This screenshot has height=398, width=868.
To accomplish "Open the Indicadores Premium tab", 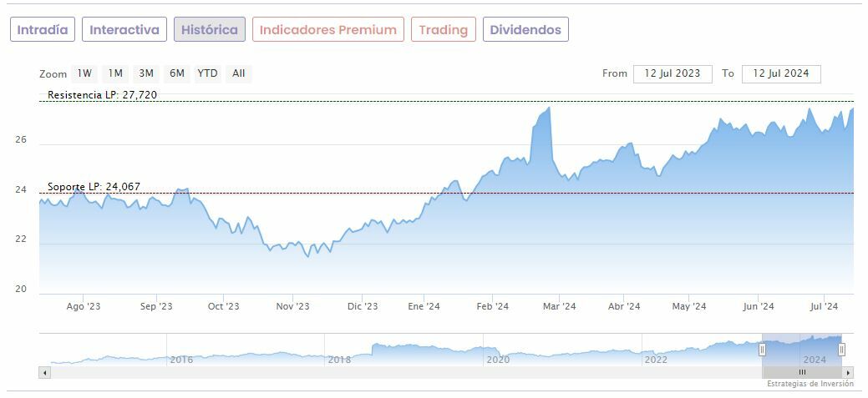I will coord(327,30).
